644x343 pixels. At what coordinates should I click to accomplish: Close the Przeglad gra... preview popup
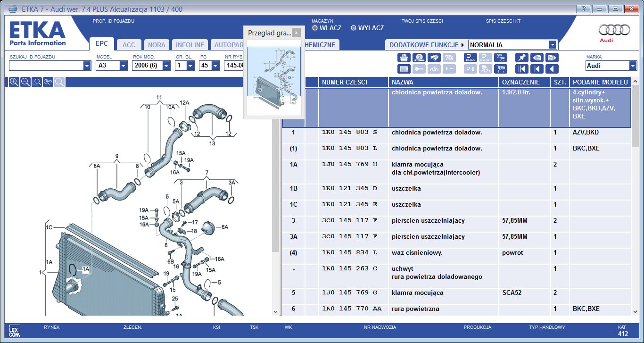pos(296,33)
